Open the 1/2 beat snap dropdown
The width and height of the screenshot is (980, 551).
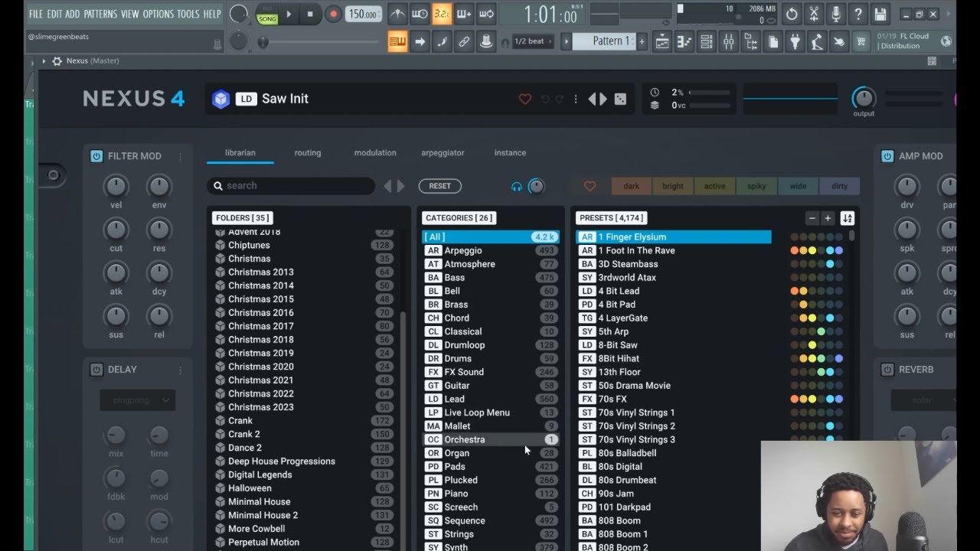[x=534, y=42]
